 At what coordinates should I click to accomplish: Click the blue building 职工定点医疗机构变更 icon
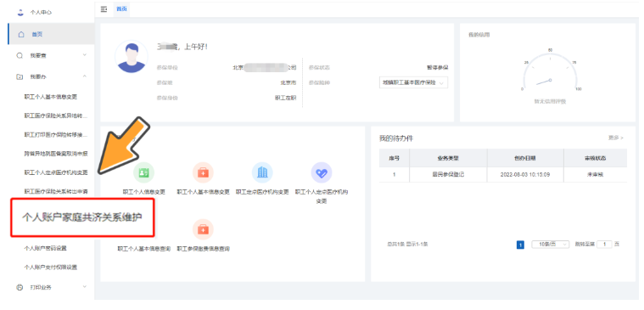(x=262, y=172)
